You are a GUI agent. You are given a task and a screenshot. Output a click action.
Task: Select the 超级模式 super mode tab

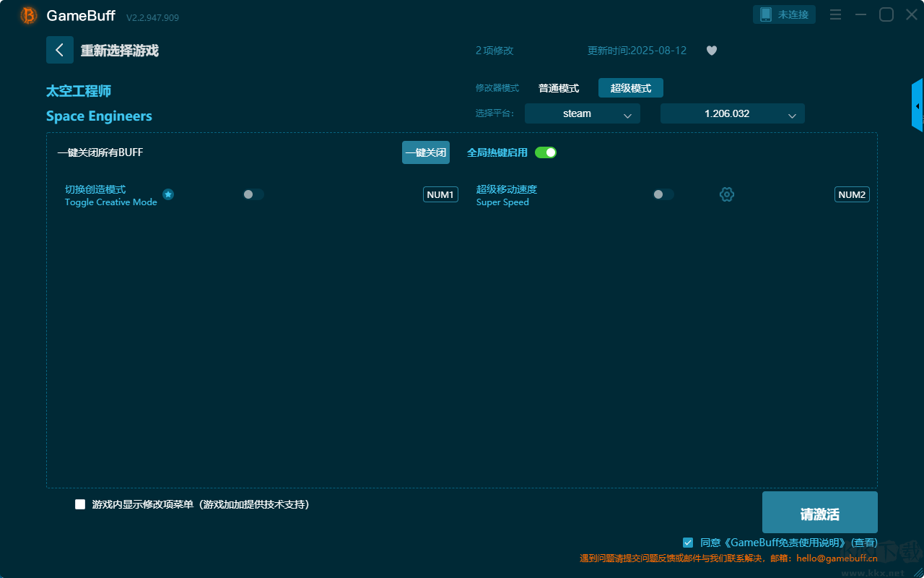click(x=631, y=88)
